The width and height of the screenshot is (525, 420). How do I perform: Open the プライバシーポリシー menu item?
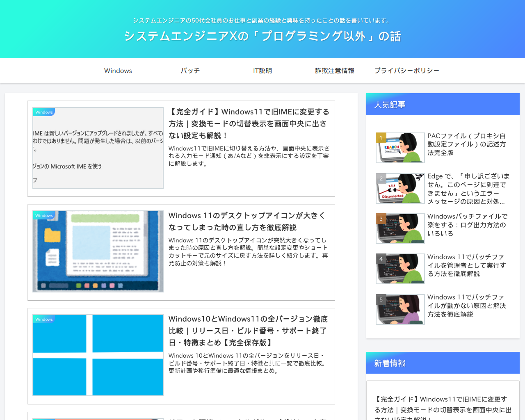407,71
